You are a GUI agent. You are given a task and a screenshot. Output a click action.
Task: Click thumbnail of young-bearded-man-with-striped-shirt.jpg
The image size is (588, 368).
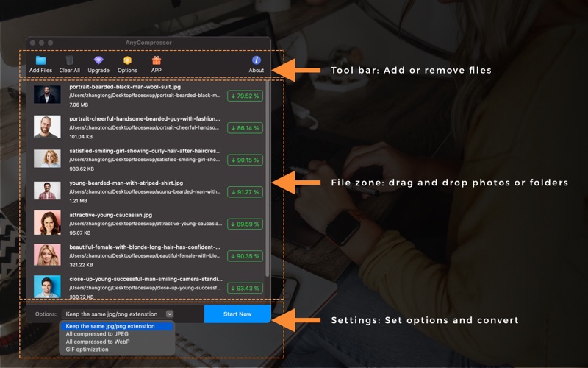pyautogui.click(x=47, y=191)
